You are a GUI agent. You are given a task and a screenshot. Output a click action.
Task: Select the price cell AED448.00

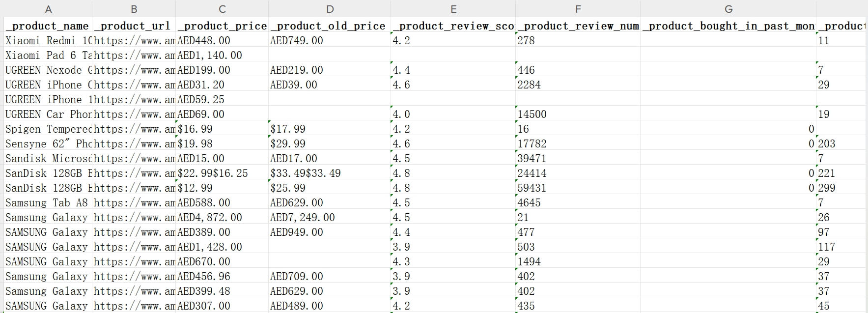[x=222, y=40]
